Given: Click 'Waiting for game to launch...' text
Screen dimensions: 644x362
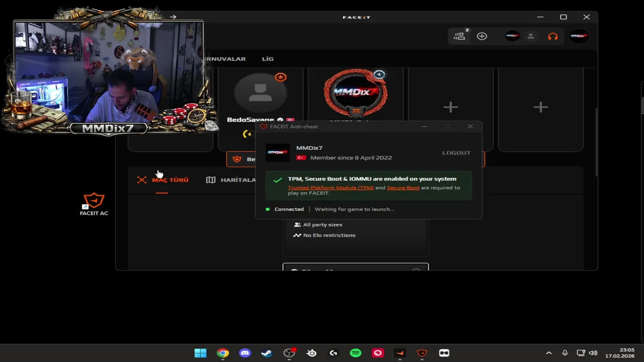Looking at the screenshot, I should (x=354, y=209).
